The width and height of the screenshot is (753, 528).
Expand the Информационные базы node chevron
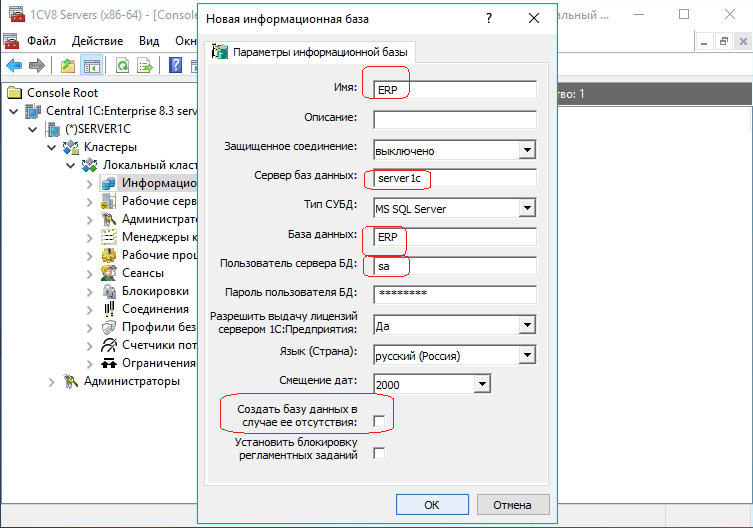tap(90, 184)
